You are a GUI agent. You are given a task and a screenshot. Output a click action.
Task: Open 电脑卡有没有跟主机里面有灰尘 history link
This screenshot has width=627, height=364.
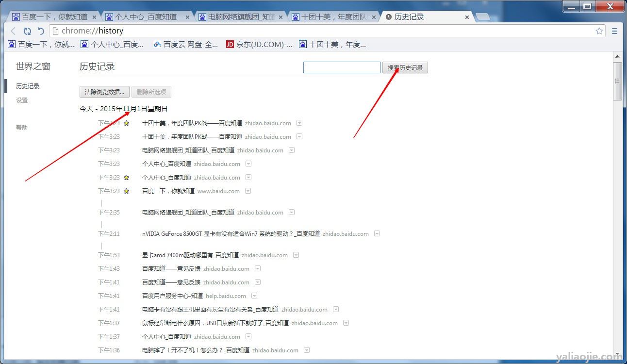(210, 310)
